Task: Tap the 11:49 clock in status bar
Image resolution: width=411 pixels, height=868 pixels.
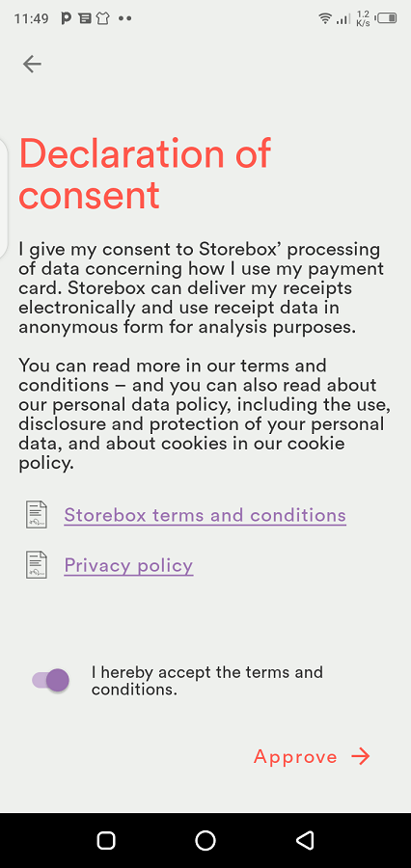Action: 32,18
